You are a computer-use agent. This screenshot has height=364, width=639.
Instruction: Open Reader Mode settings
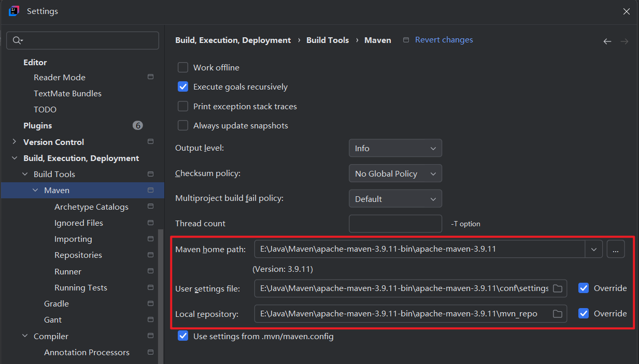point(60,77)
